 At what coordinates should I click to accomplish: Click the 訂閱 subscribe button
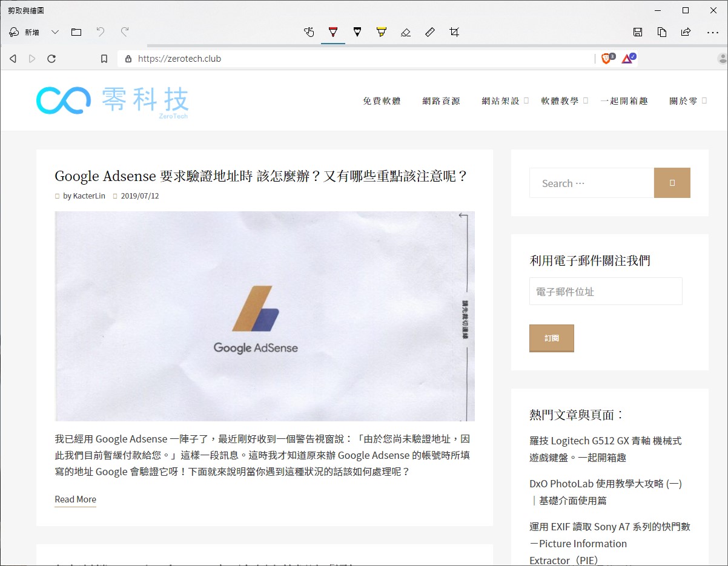[552, 338]
